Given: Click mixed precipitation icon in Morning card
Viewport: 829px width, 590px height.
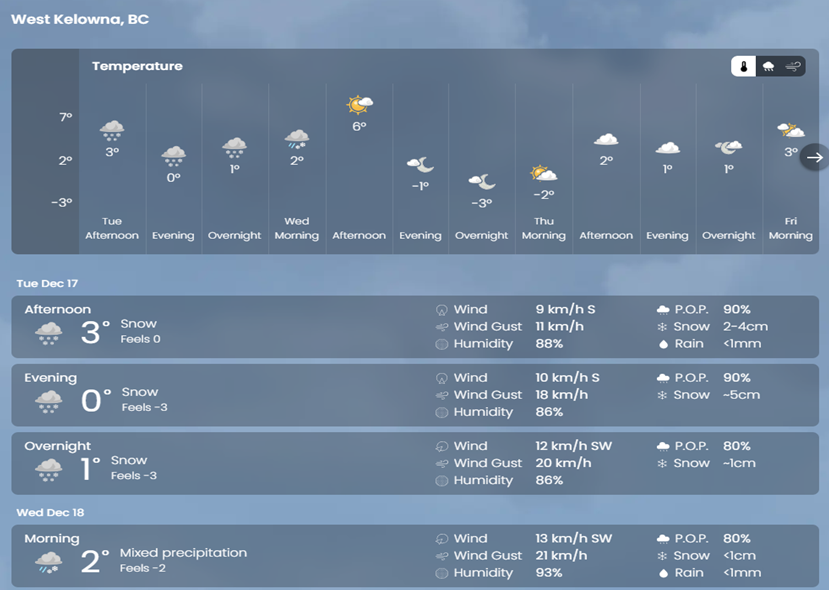Looking at the screenshot, I should [49, 562].
